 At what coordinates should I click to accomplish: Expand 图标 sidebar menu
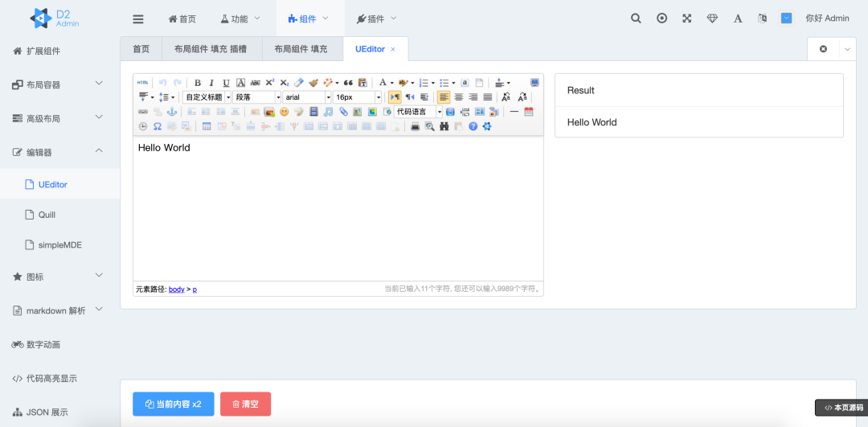[59, 277]
